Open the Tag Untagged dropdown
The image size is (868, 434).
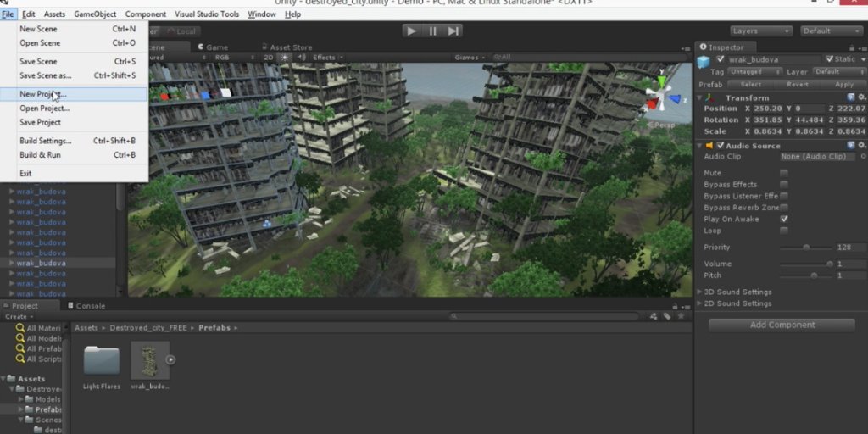754,72
